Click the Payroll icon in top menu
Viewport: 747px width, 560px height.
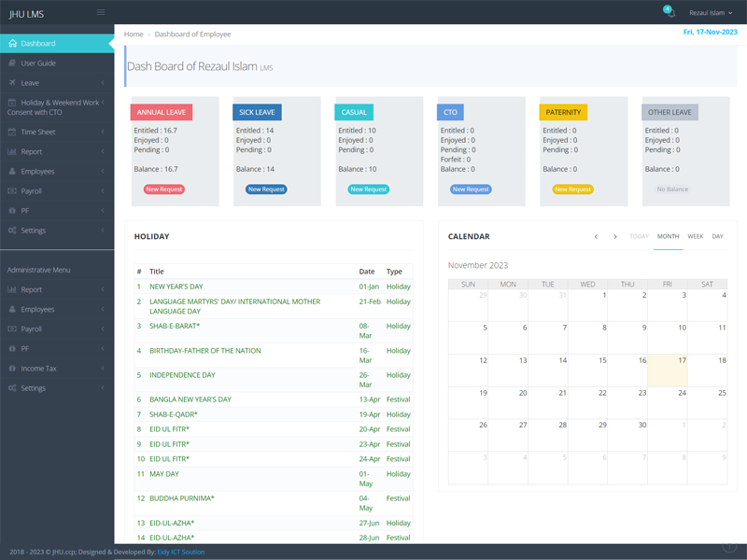click(x=12, y=191)
